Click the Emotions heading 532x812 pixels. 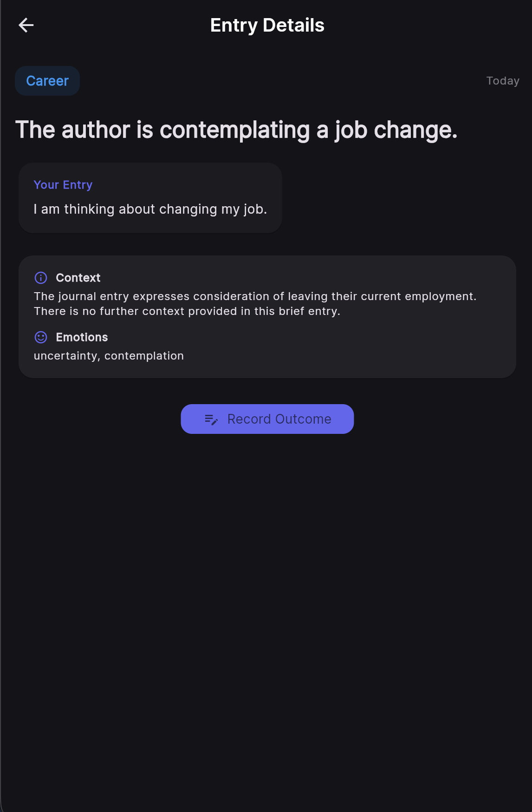(82, 337)
